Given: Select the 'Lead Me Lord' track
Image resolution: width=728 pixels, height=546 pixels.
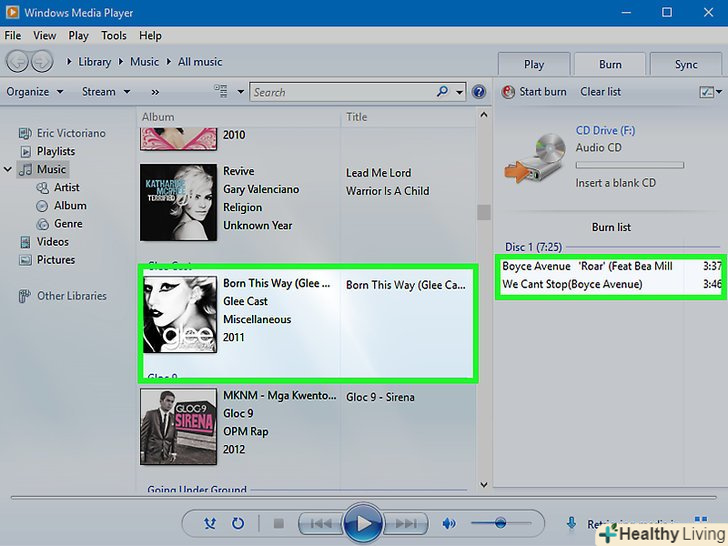Looking at the screenshot, I should [x=378, y=173].
